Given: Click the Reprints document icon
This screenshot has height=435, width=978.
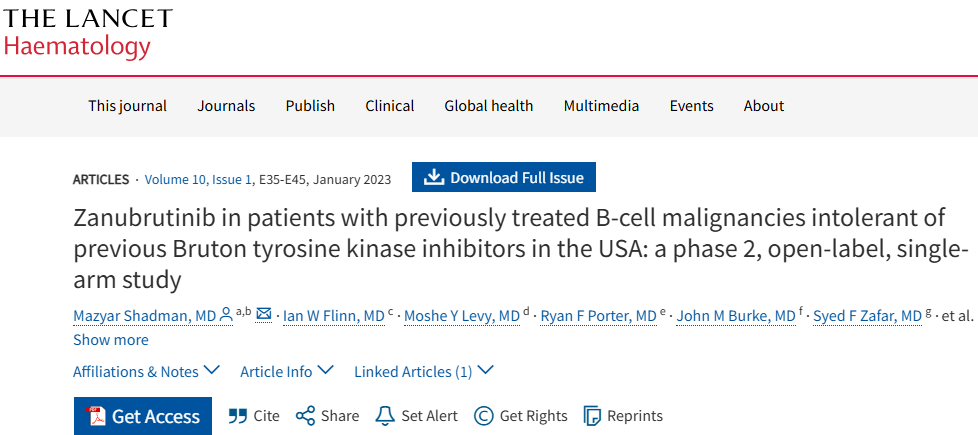Looking at the screenshot, I should coord(592,416).
